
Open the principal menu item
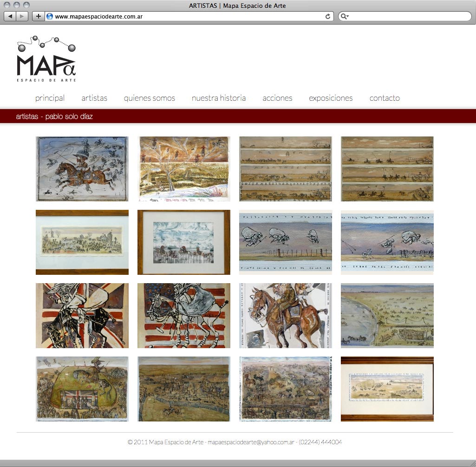[50, 98]
